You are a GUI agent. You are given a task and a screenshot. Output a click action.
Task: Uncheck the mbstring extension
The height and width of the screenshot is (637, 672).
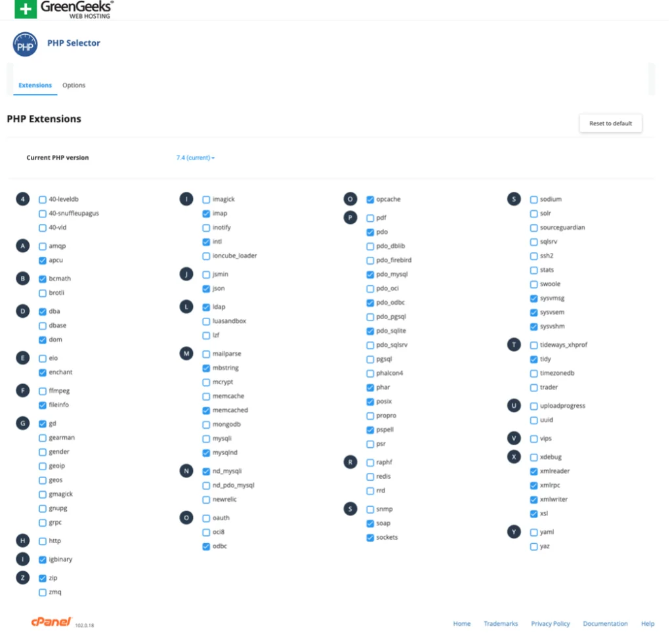tap(206, 368)
